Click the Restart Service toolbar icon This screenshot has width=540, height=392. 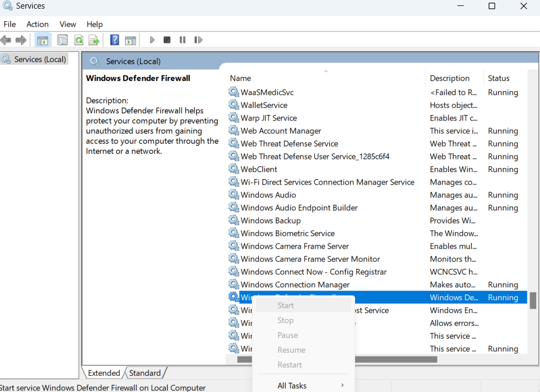pos(198,40)
